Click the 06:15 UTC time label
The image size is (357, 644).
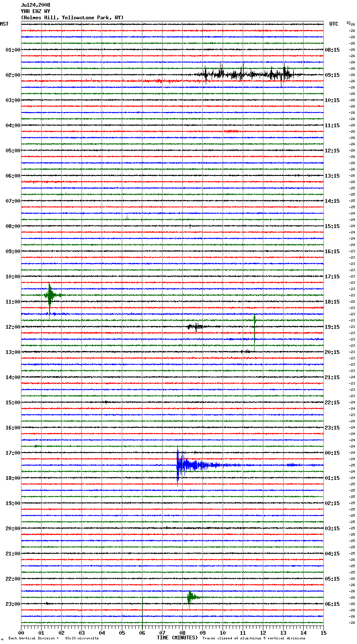[x=332, y=604]
